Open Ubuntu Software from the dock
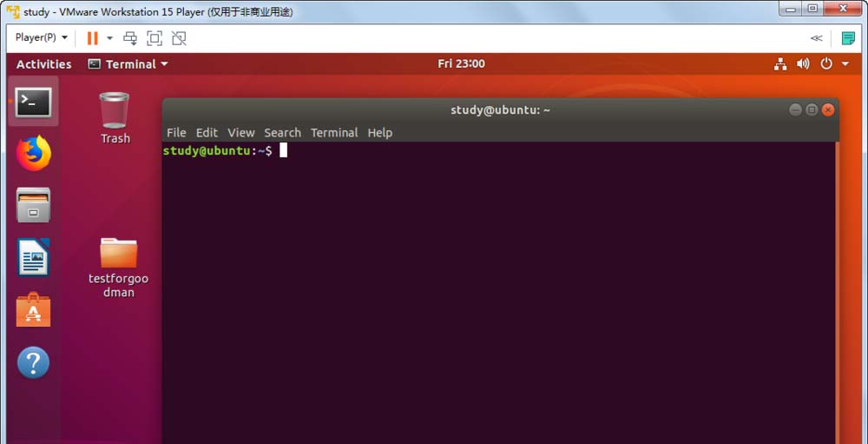This screenshot has height=444, width=868. pyautogui.click(x=33, y=309)
